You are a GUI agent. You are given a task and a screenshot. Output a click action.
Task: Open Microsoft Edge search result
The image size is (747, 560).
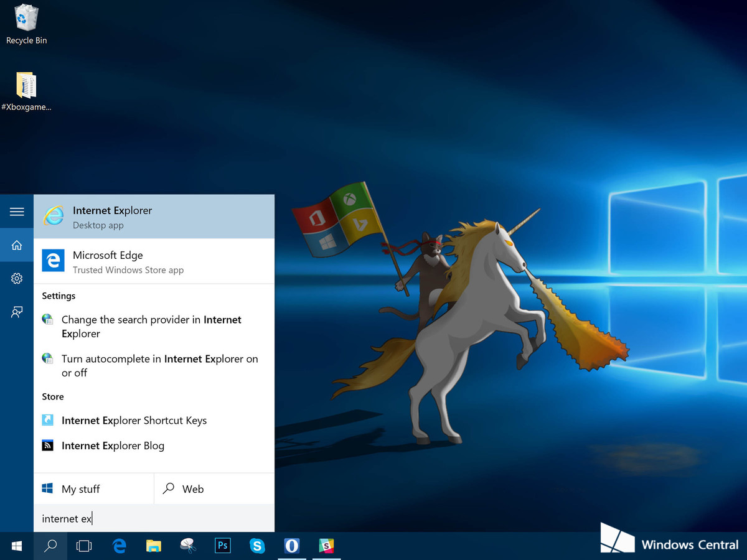pos(154,261)
